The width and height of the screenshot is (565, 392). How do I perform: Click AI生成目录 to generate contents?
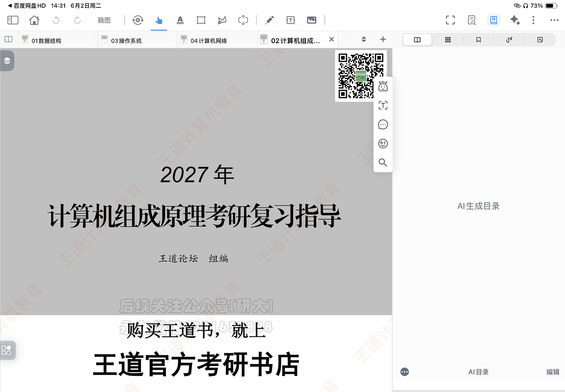coord(479,206)
